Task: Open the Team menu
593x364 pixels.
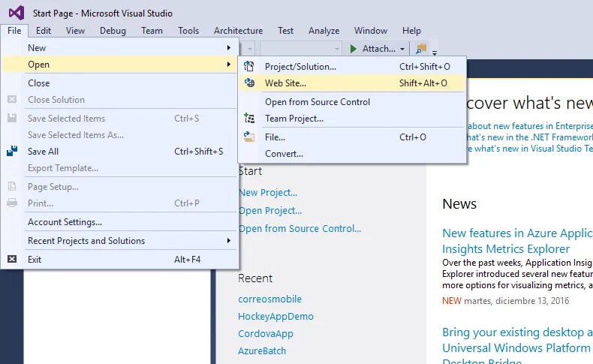Action: pyautogui.click(x=152, y=31)
